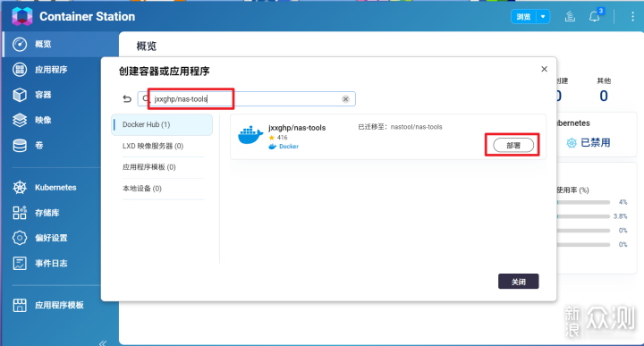Click the 浏览 browse button
The height and width of the screenshot is (346, 644).
(523, 17)
